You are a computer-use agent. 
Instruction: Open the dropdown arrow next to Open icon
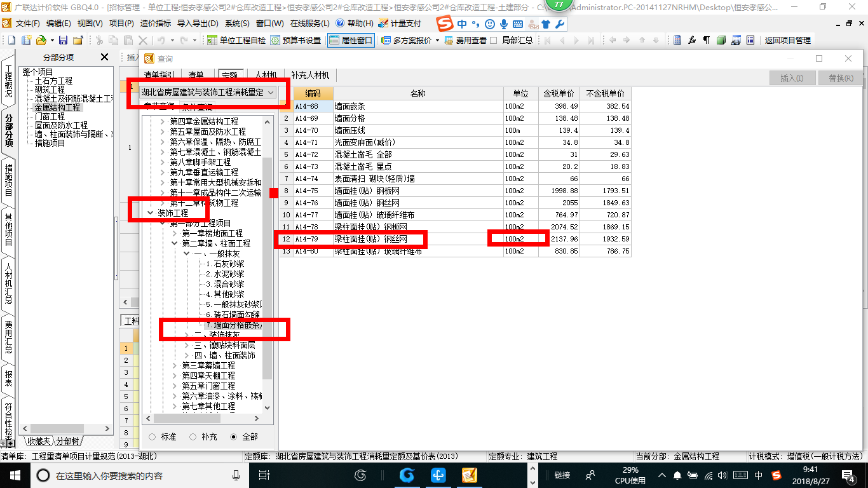51,40
